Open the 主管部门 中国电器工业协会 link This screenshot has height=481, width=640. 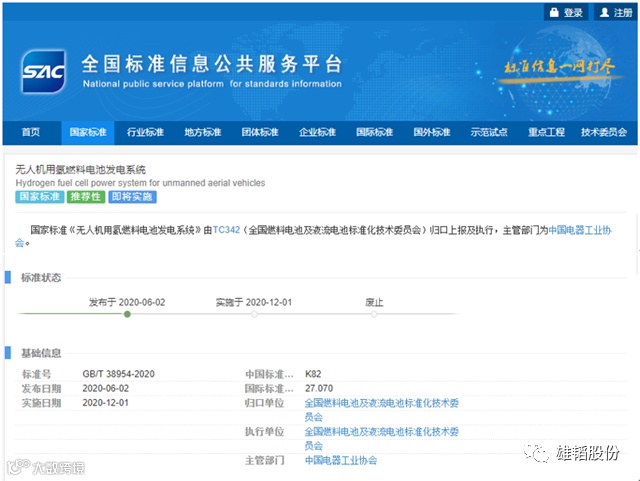341,461
